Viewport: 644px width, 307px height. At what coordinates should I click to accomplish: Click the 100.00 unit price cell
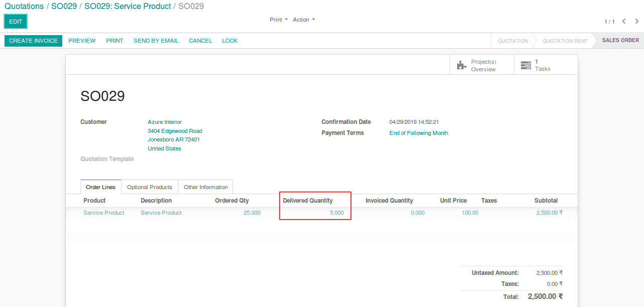pyautogui.click(x=470, y=213)
